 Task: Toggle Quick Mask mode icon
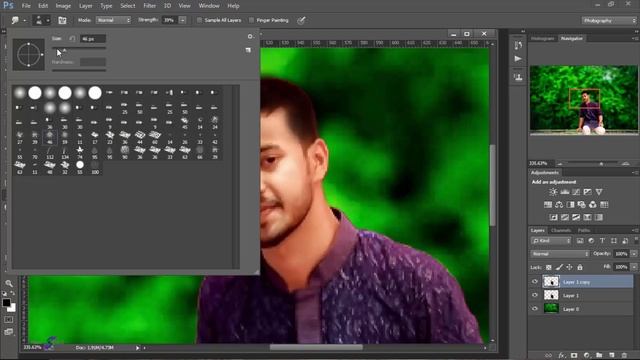coord(9,320)
